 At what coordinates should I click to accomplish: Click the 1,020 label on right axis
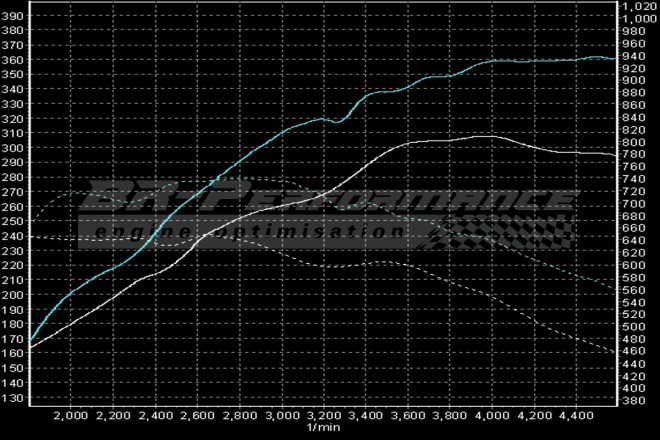pos(637,6)
